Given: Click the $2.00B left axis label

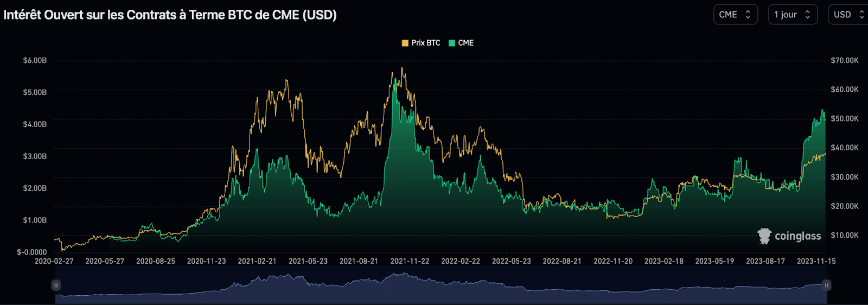Looking at the screenshot, I should coord(35,188).
